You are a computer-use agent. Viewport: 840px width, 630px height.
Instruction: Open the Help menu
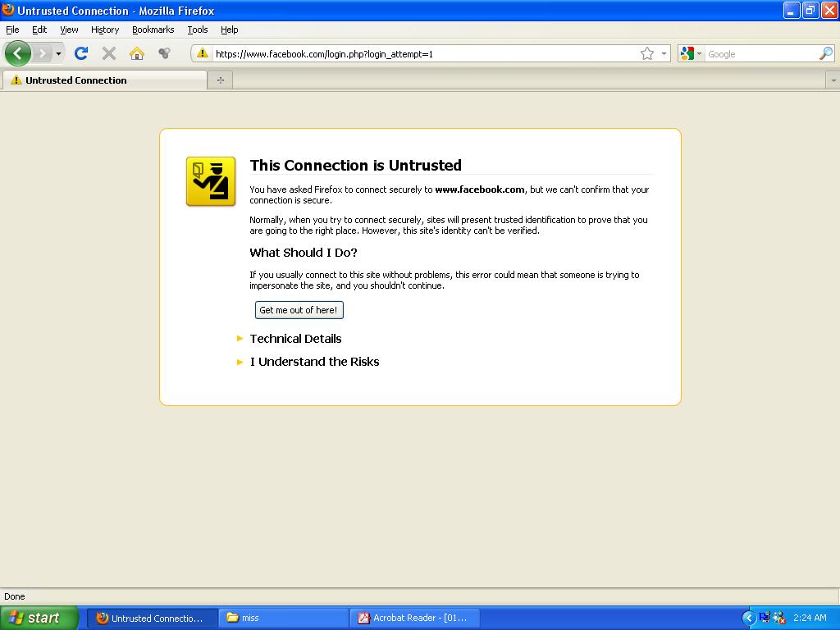(x=230, y=30)
